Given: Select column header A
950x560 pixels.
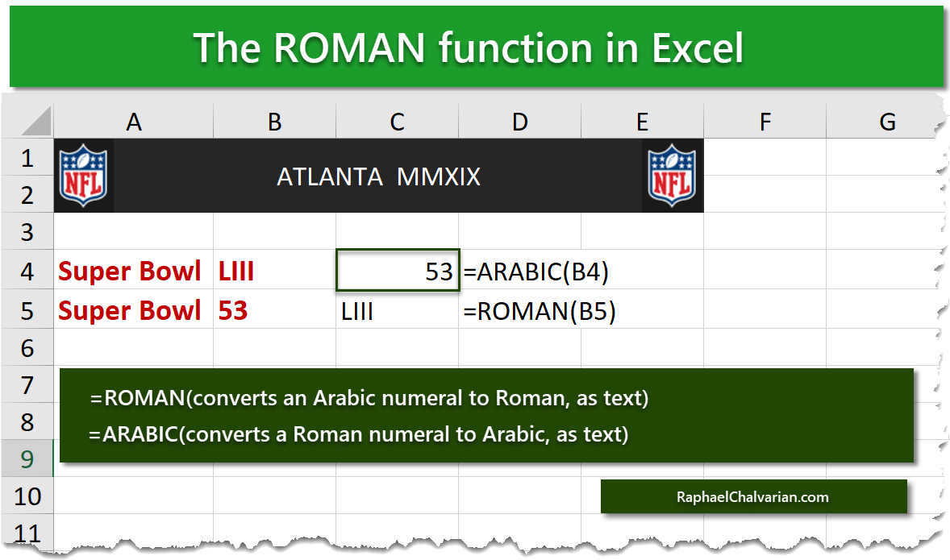Looking at the screenshot, I should click(134, 121).
